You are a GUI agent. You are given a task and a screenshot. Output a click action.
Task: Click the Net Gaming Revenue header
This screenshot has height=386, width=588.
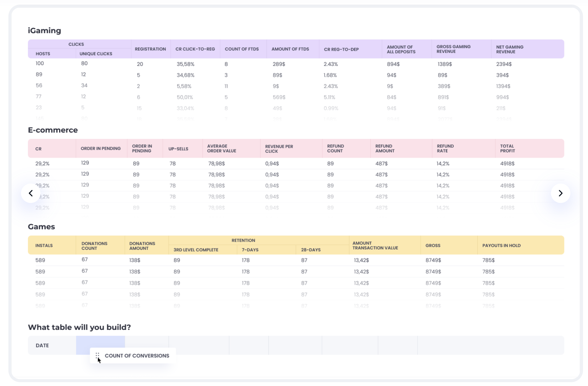509,49
